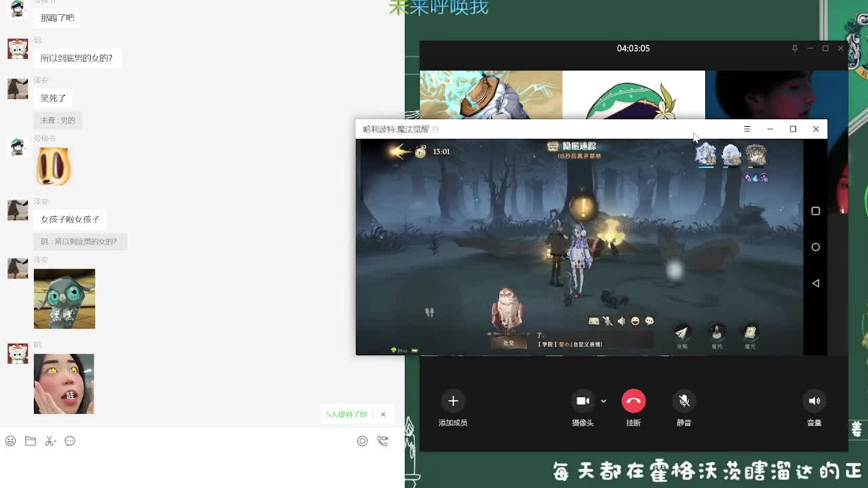
Task: Select message '笑死了'
Action: point(54,98)
